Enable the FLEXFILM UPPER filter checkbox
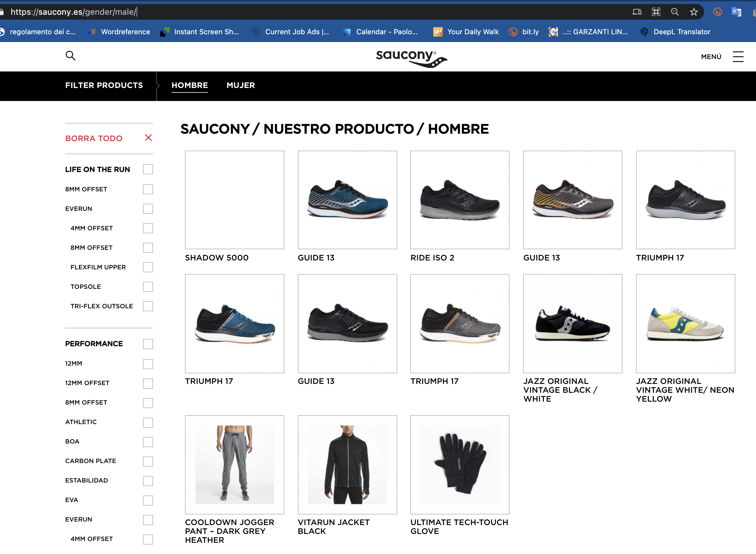Image resolution: width=756 pixels, height=554 pixels. tap(148, 267)
